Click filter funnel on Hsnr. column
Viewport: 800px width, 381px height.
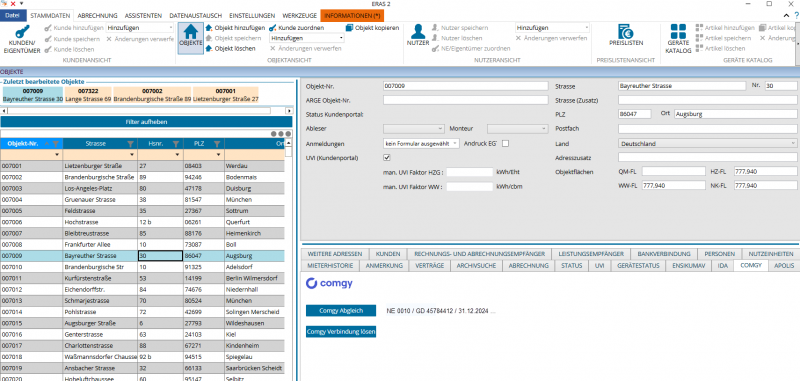coord(177,144)
